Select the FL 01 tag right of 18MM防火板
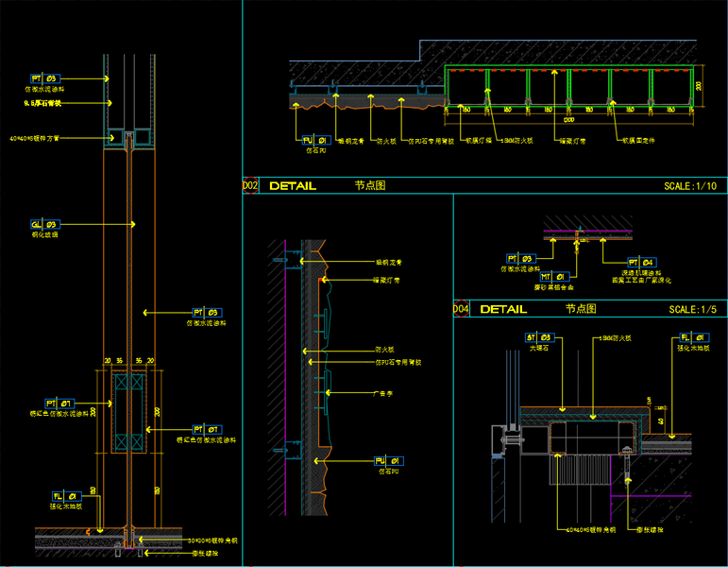 pyautogui.click(x=694, y=337)
